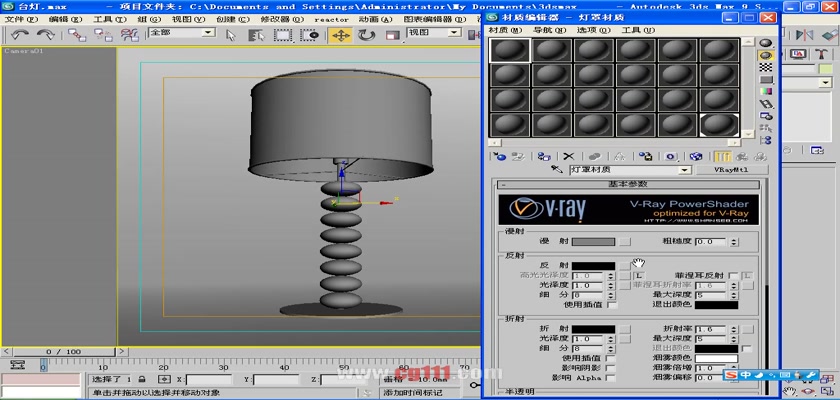Open the 修改器 menu

point(282,19)
